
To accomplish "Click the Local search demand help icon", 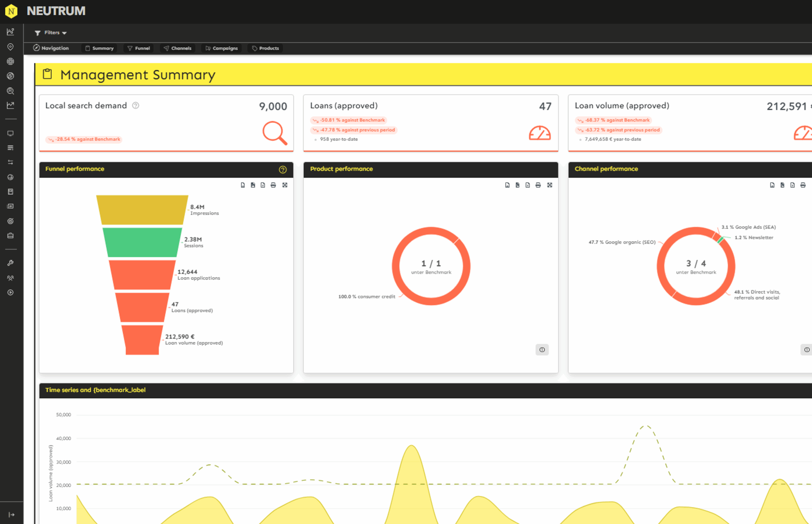I will [135, 106].
